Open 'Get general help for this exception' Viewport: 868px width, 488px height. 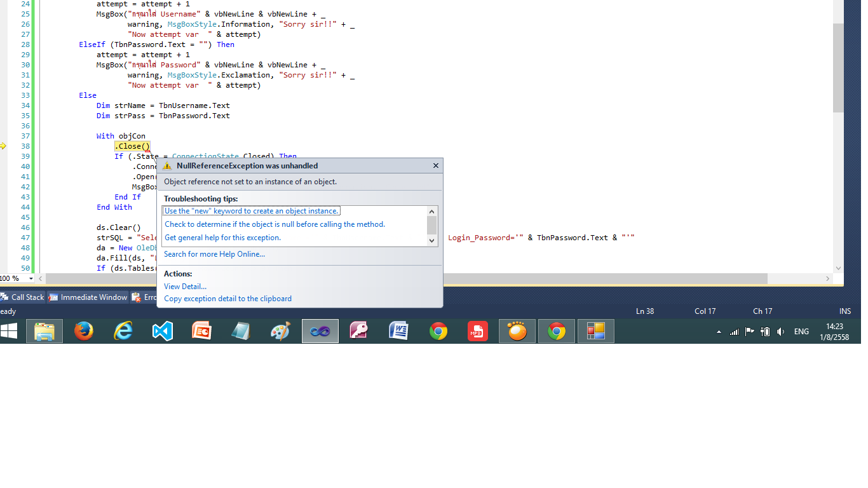(222, 238)
